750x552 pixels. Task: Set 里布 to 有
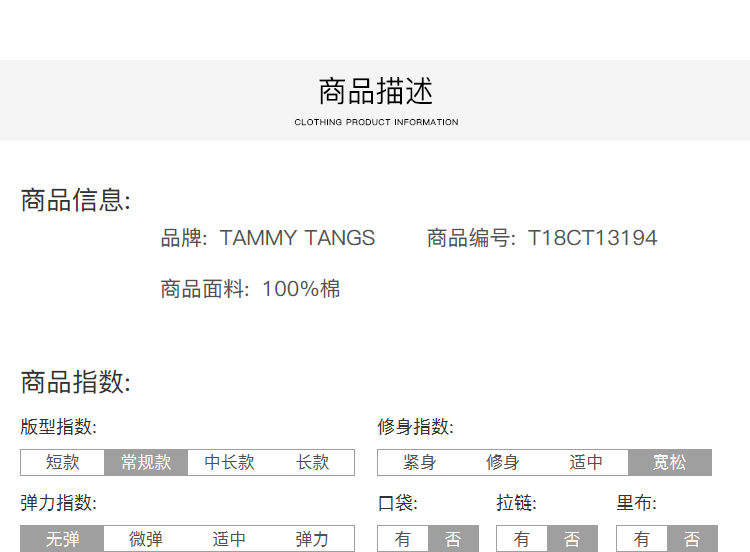642,539
